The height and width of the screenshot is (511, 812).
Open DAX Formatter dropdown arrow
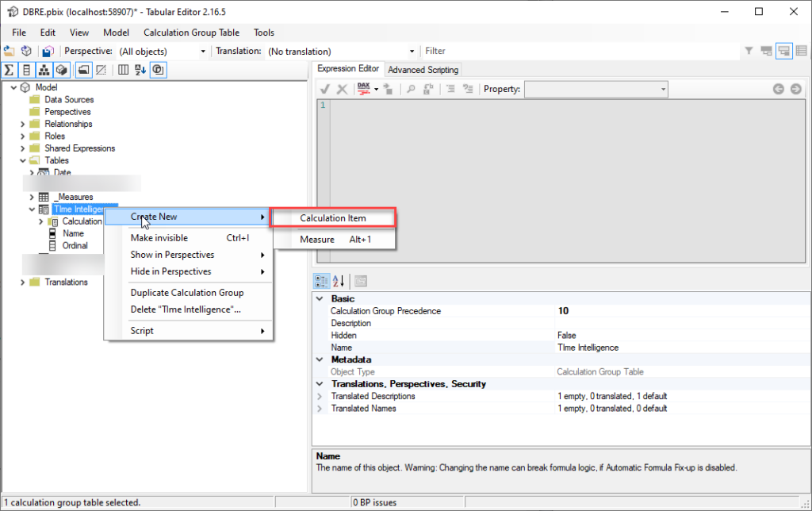pos(376,90)
